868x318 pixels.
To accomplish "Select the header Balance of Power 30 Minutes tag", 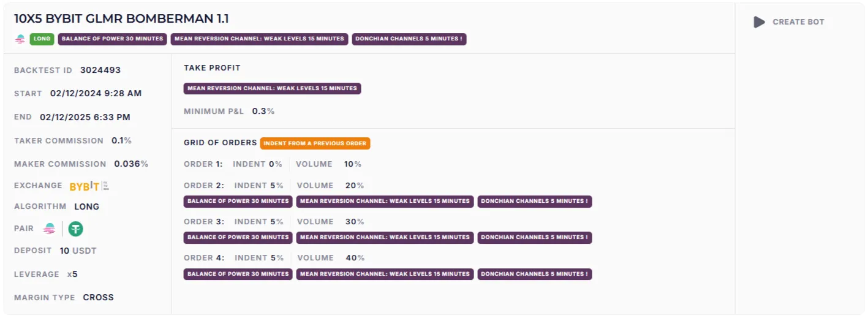I will coord(112,39).
